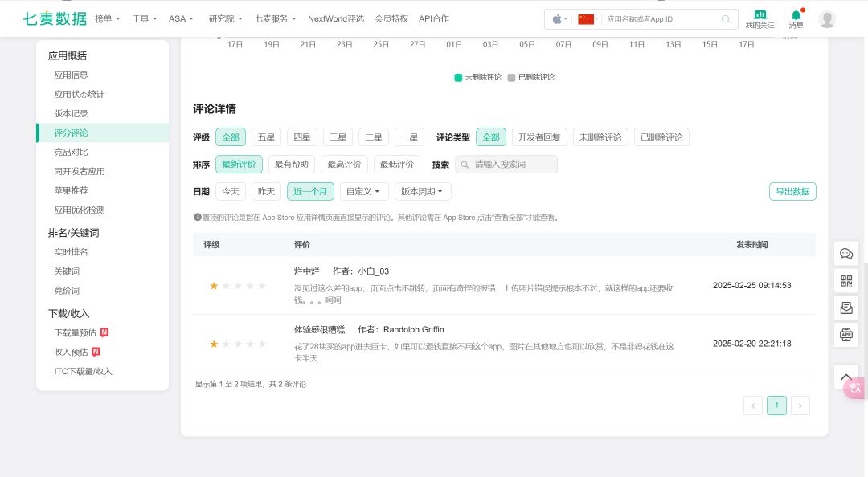This screenshot has height=477, width=868.
Task: Toggle 未删除评论 legend item
Action: [x=477, y=77]
